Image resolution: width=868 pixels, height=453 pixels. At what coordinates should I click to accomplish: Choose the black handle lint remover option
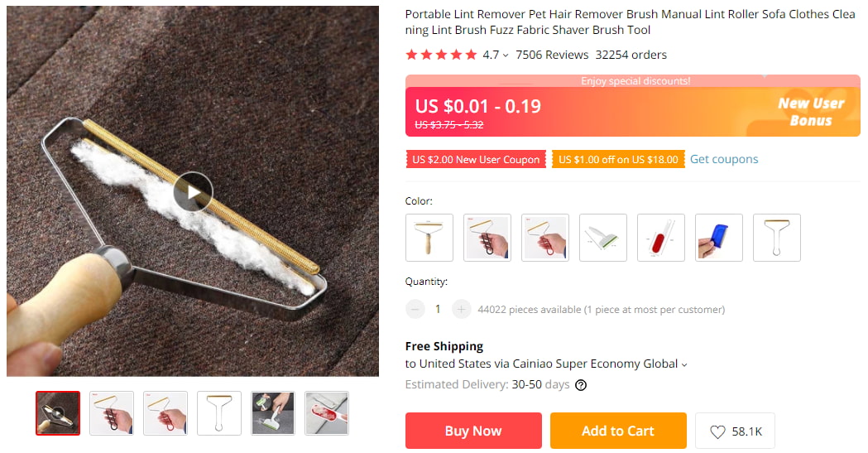point(487,238)
